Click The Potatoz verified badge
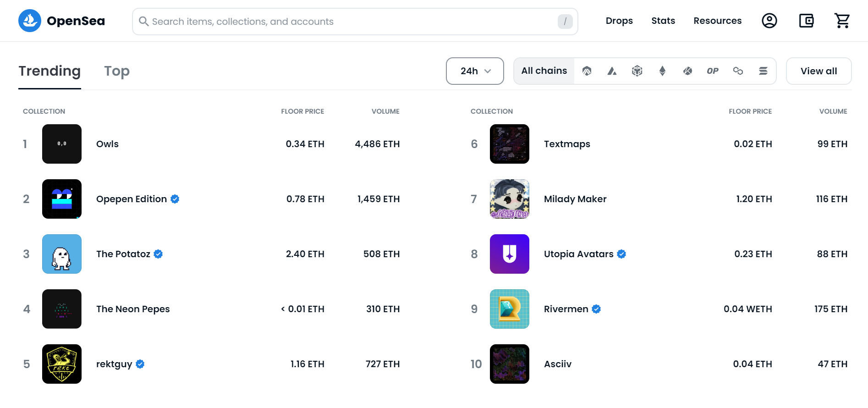 tap(158, 254)
